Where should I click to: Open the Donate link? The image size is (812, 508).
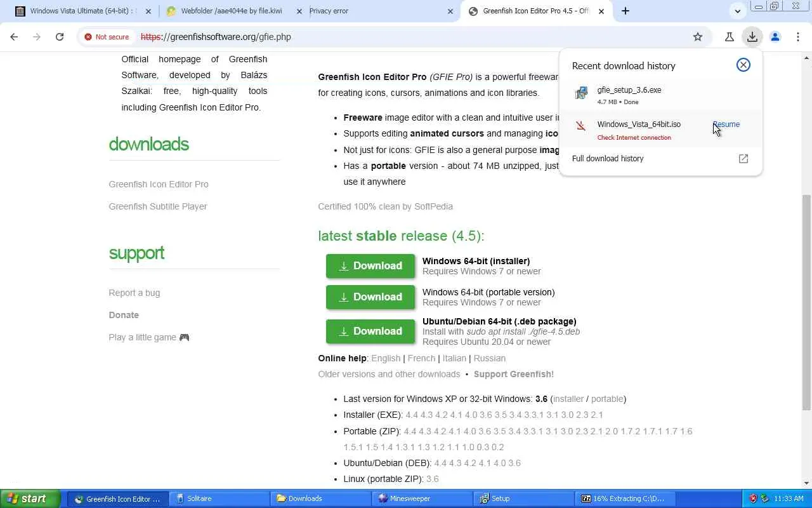(124, 315)
